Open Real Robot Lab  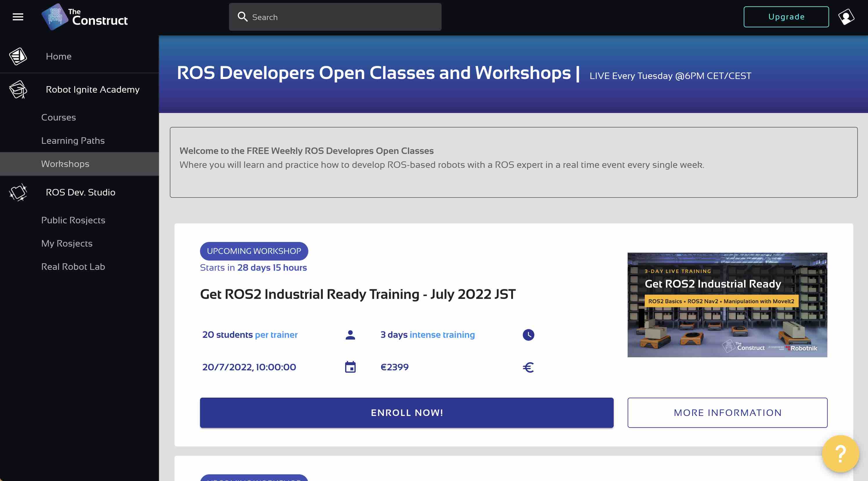pyautogui.click(x=79, y=267)
